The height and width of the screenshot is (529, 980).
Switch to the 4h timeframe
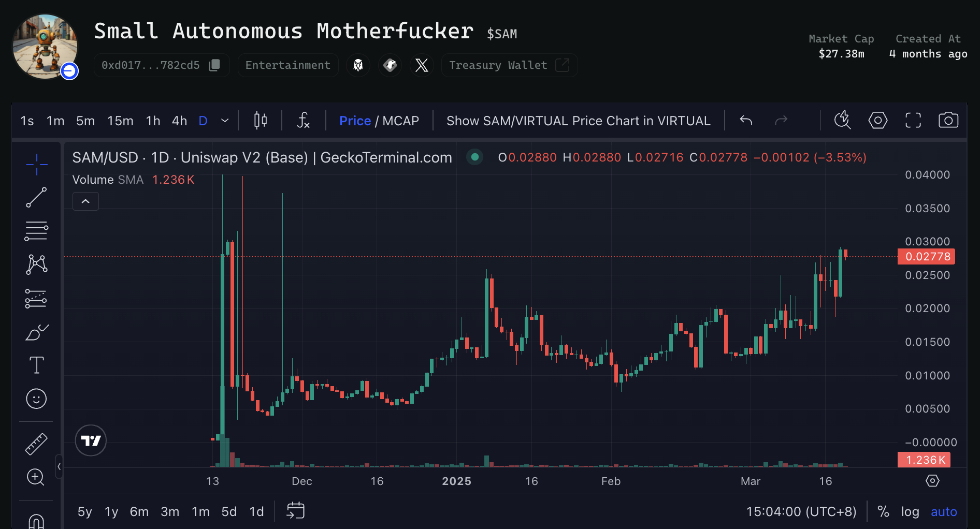point(179,121)
